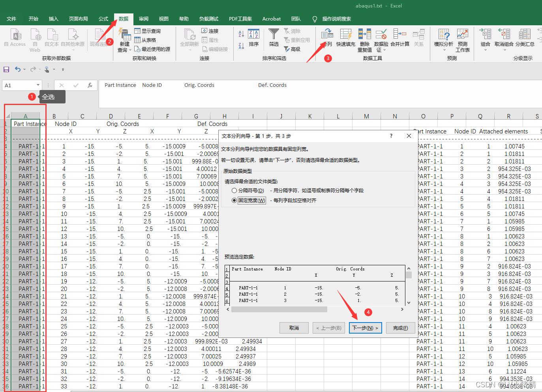This screenshot has height=392, width=542.
Task: Expand the Data Validation dropdown arrow
Action: (x=384, y=50)
